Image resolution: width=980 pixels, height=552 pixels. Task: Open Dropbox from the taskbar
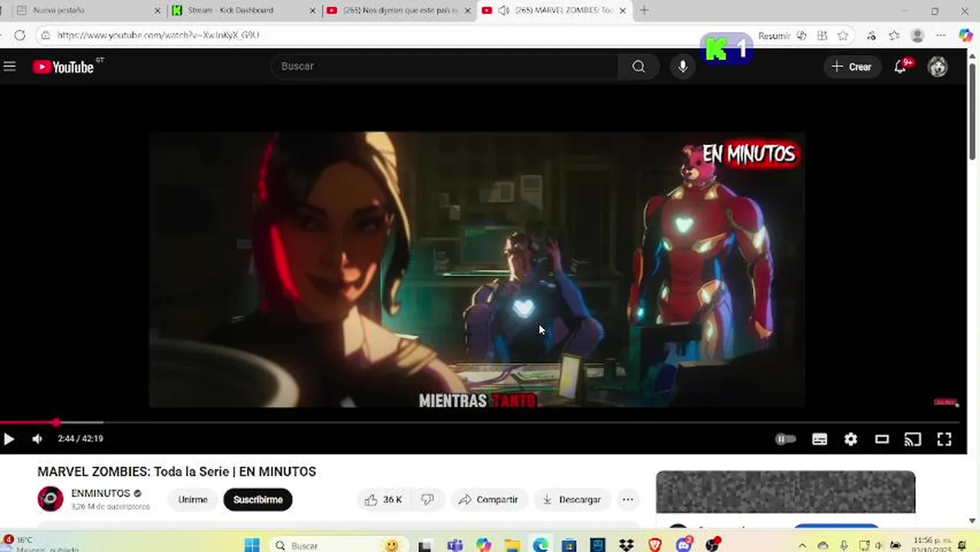(x=626, y=545)
